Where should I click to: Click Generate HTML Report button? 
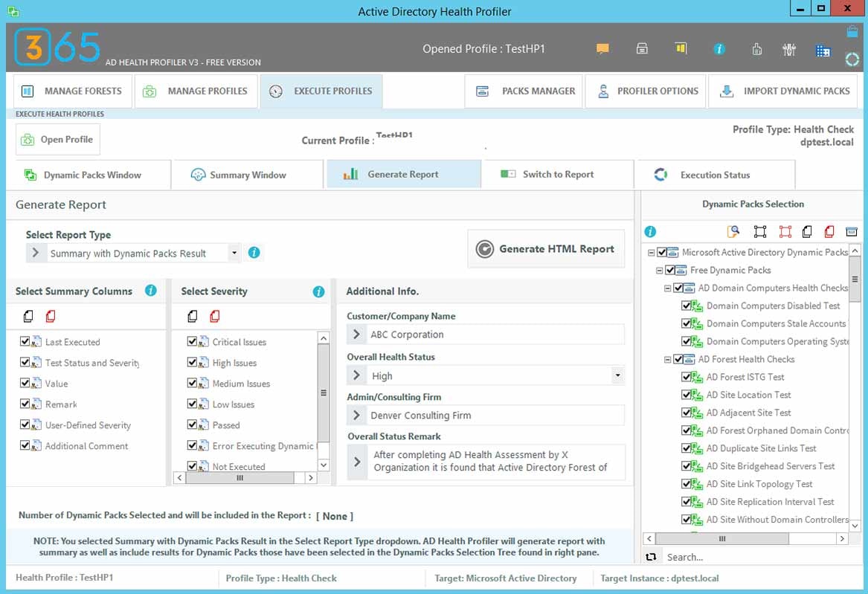(x=546, y=249)
